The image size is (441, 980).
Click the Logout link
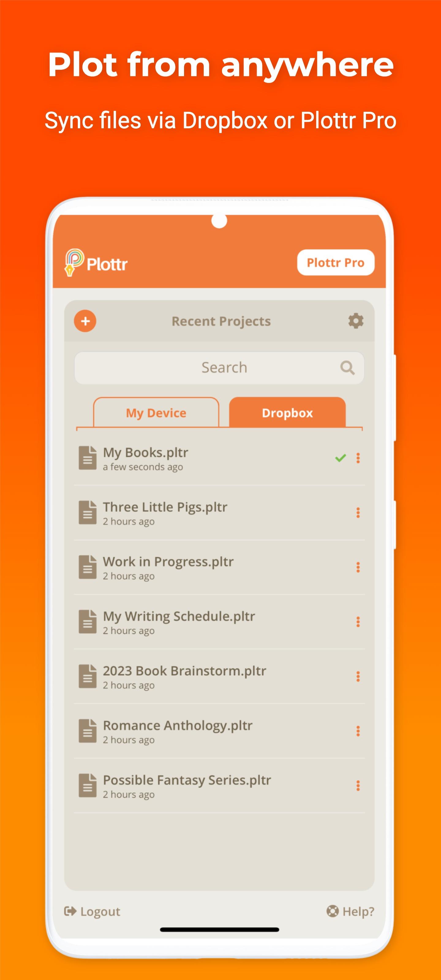(x=92, y=911)
